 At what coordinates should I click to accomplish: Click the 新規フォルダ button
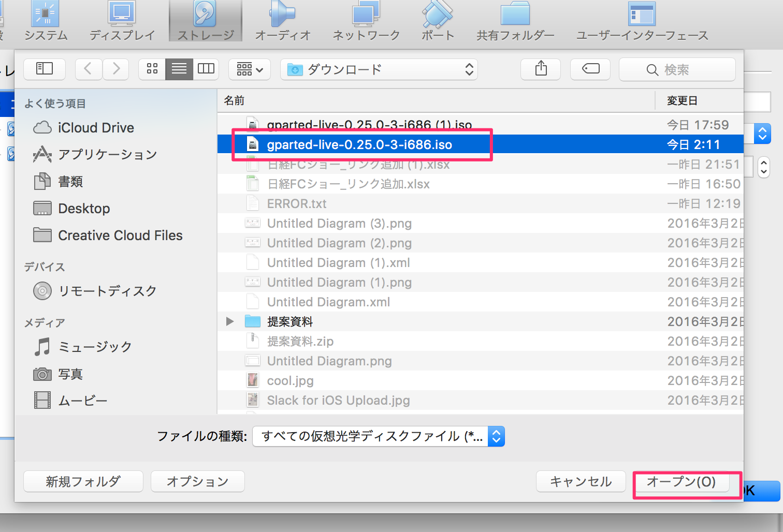pyautogui.click(x=83, y=481)
